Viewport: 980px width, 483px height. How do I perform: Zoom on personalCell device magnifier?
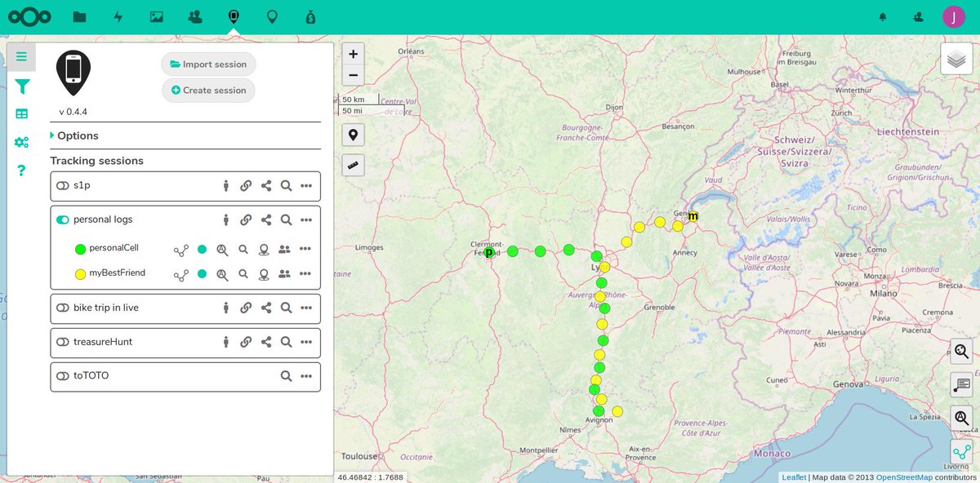(x=243, y=249)
